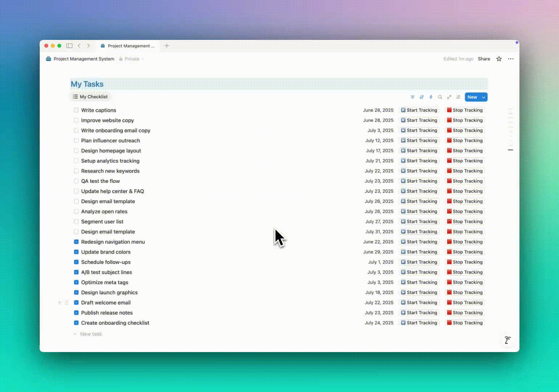Open a new tab with plus icon
This screenshot has height=392, width=559.
pos(167,46)
